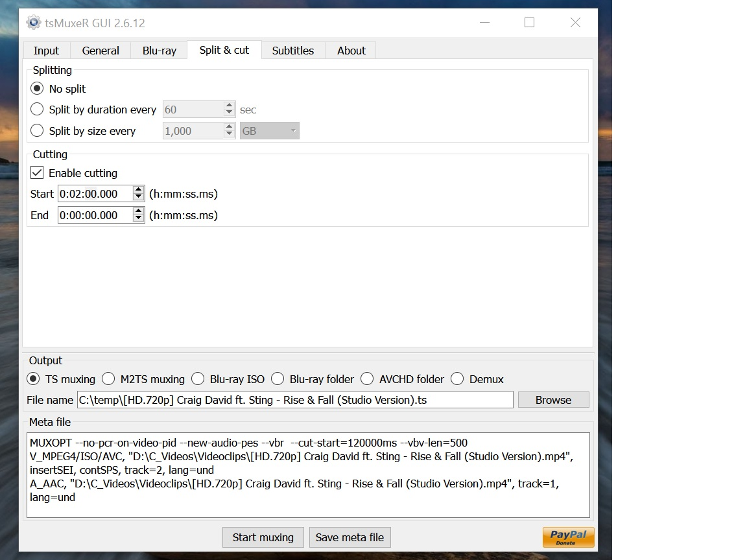Select Blu-ray folder output
The width and height of the screenshot is (747, 560).
(278, 379)
